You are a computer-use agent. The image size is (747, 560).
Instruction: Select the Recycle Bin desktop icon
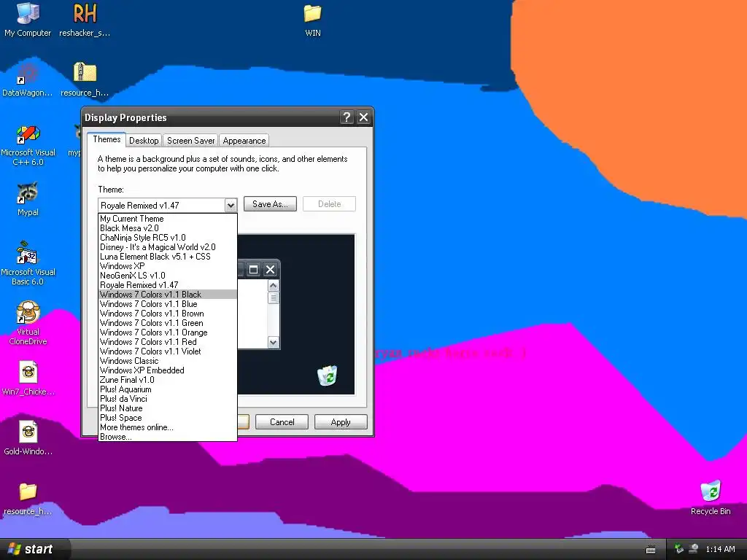coord(711,498)
